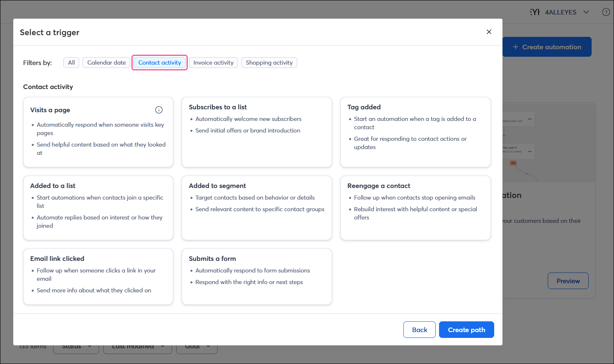The width and height of the screenshot is (614, 364).
Task: Close the Select a trigger dialog
Action: 489,32
